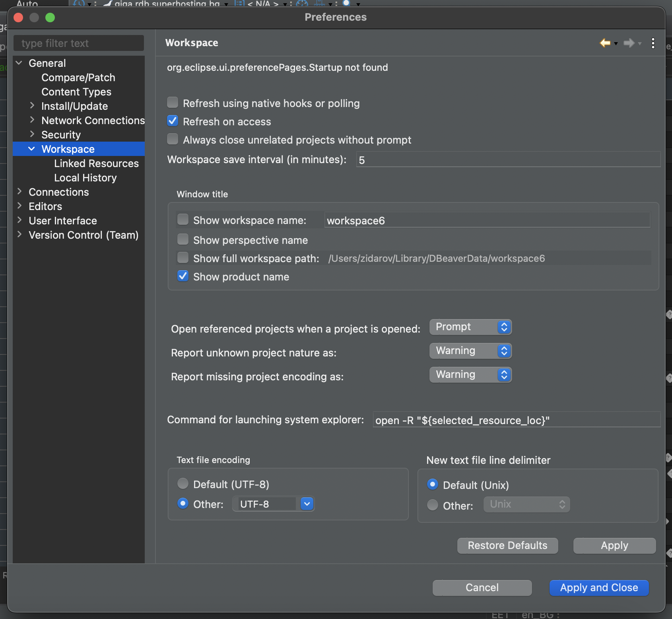Open the disabled Unix delimiter dropdown
Screen dimensions: 672x619
pos(527,504)
